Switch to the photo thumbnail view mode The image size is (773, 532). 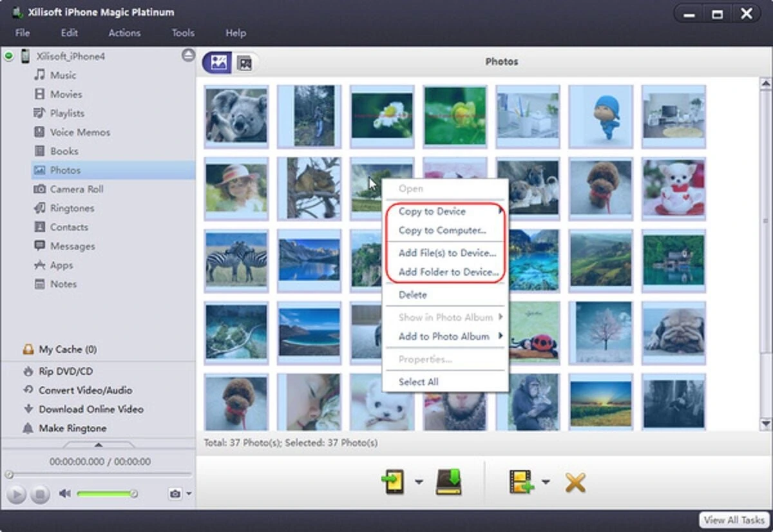coord(218,62)
